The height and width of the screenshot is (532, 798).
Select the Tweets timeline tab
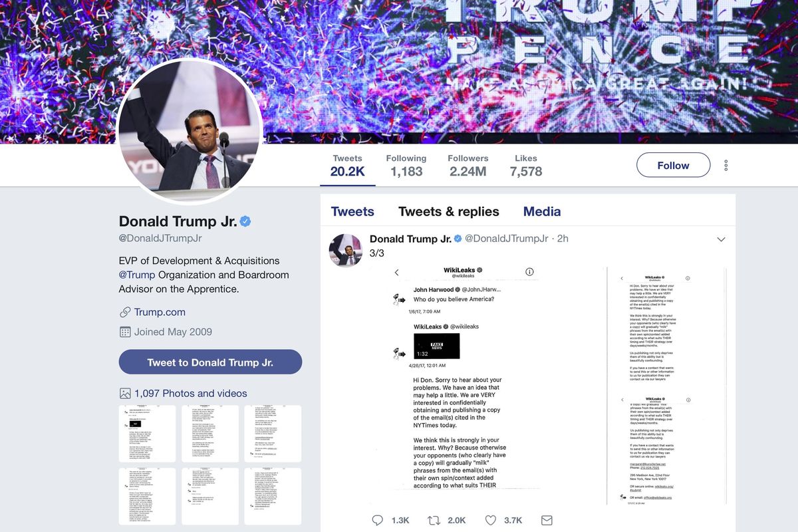click(352, 211)
